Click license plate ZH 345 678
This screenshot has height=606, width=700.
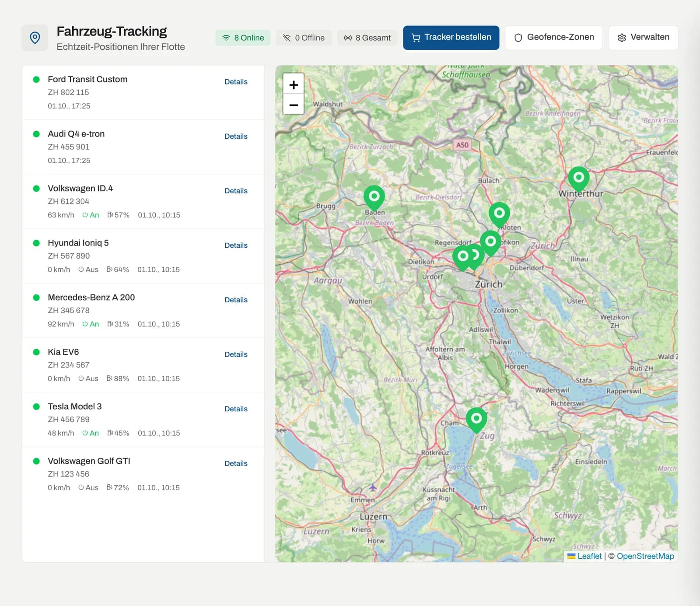pyautogui.click(x=69, y=310)
